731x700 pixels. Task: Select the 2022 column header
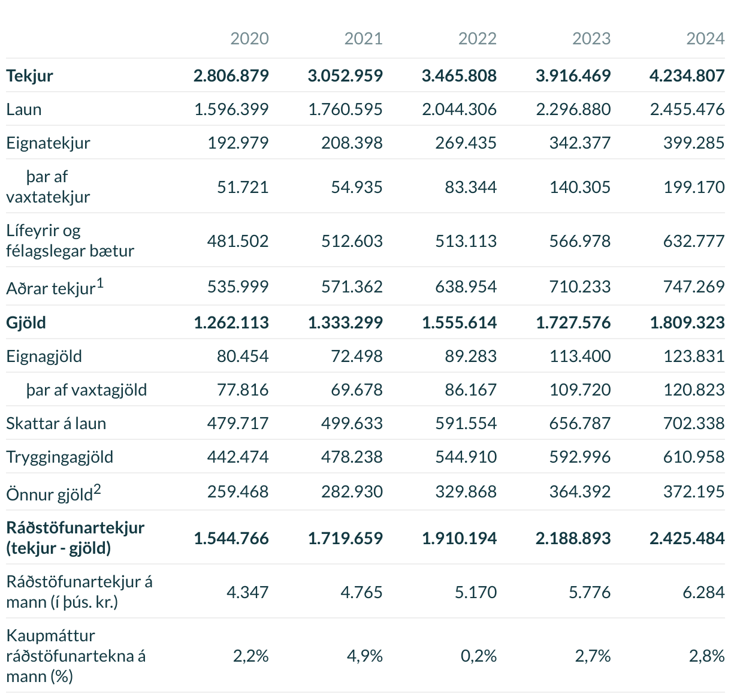pyautogui.click(x=478, y=39)
